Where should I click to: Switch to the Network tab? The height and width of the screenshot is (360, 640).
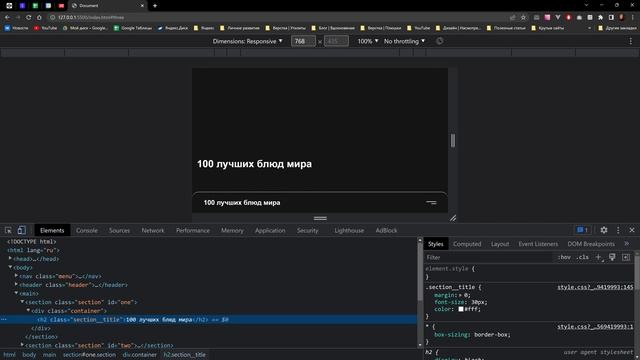tap(153, 230)
